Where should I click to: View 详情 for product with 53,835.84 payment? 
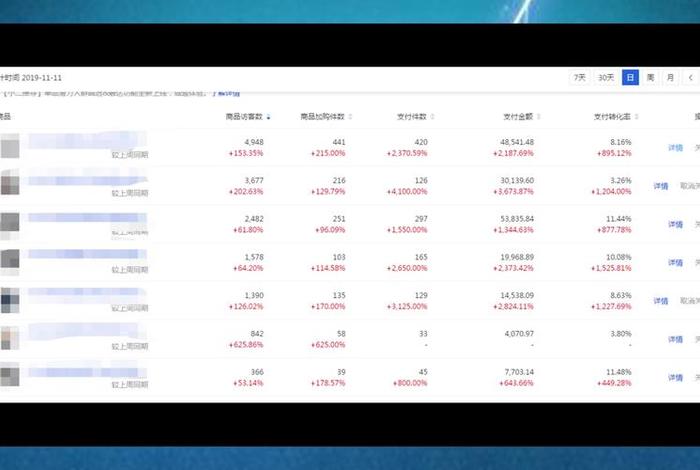point(675,224)
